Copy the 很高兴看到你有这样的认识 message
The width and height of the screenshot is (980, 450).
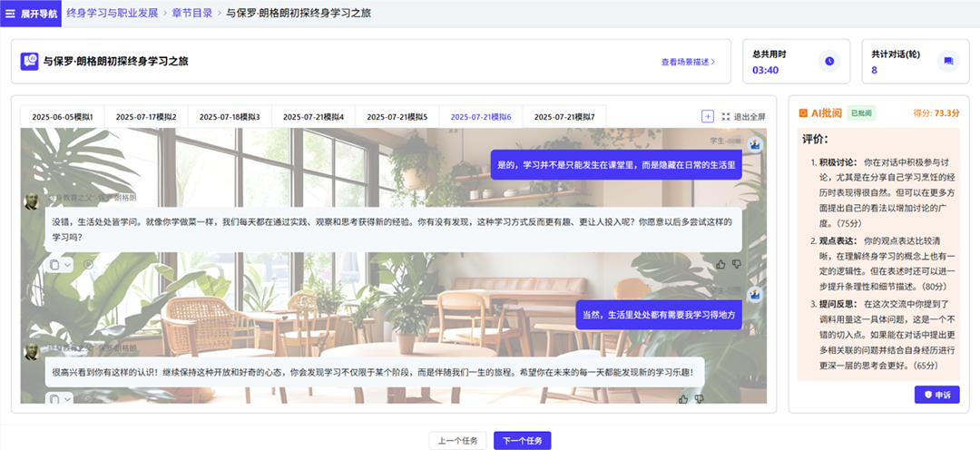[x=54, y=399]
